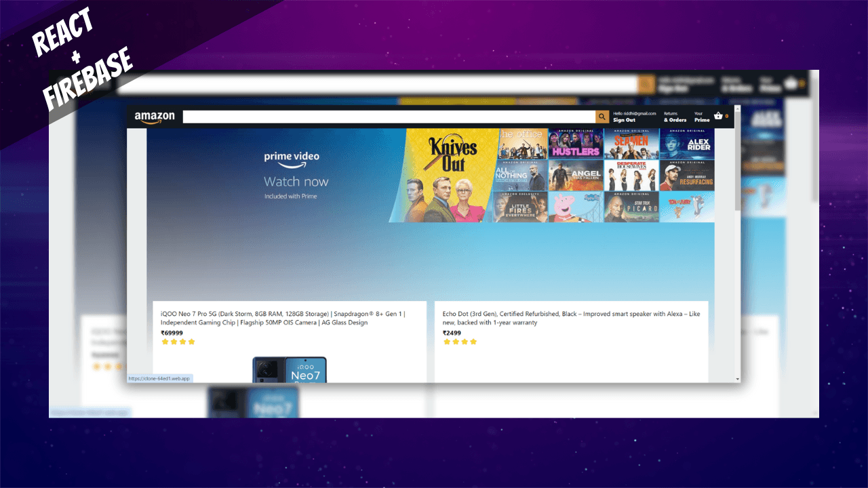The image size is (868, 488).
Task: Open the All or Nothing thumbnail
Action: click(x=521, y=176)
